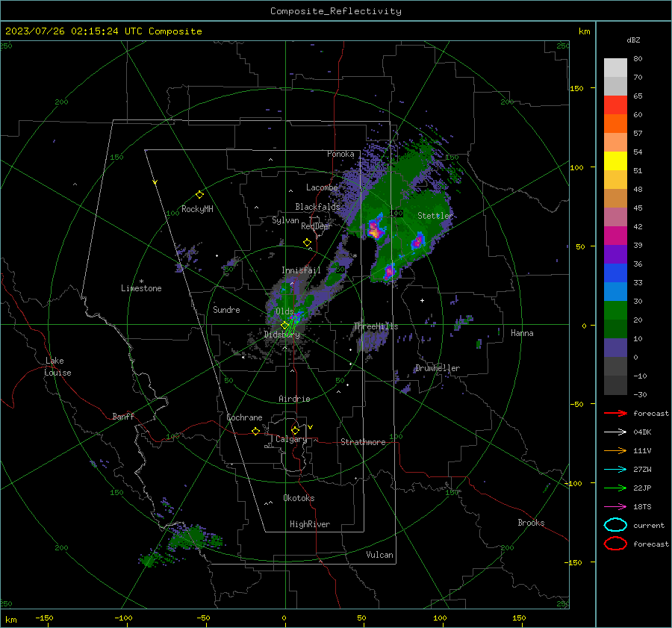Click the Sundre town label
The height and width of the screenshot is (628, 672).
pyautogui.click(x=226, y=309)
